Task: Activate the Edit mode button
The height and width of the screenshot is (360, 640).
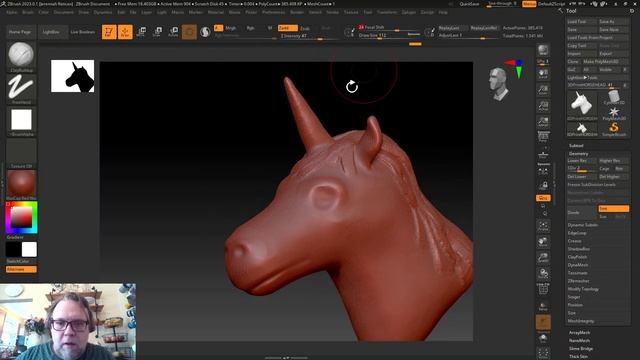Action: [109, 32]
